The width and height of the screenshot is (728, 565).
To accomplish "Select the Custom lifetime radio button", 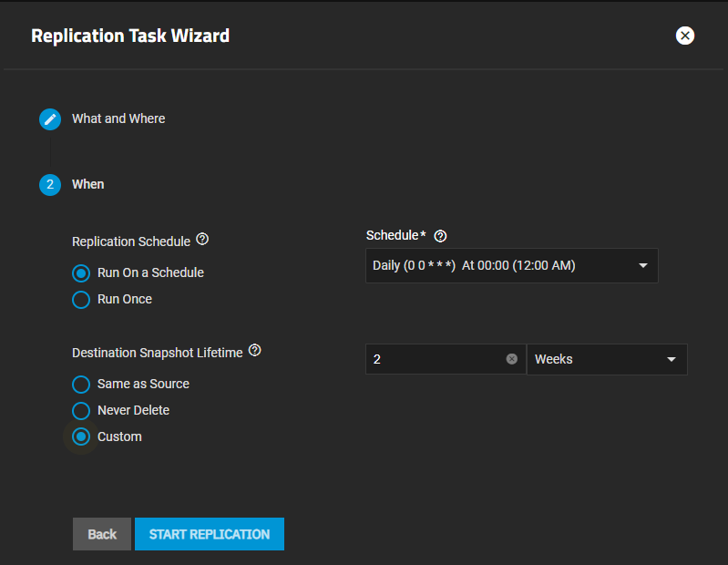I will point(82,437).
